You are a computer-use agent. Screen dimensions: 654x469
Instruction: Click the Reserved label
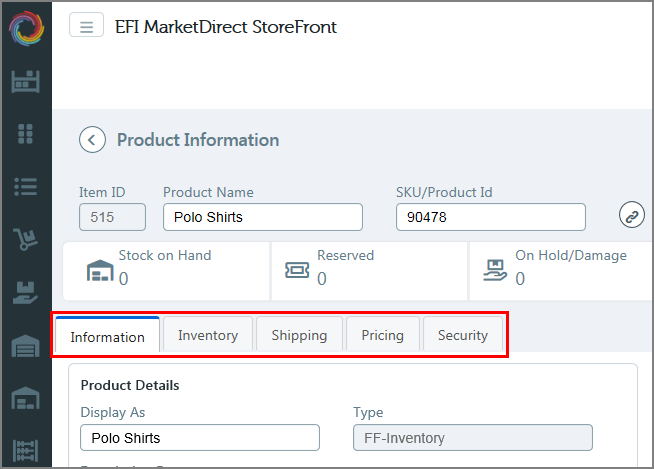(345, 255)
